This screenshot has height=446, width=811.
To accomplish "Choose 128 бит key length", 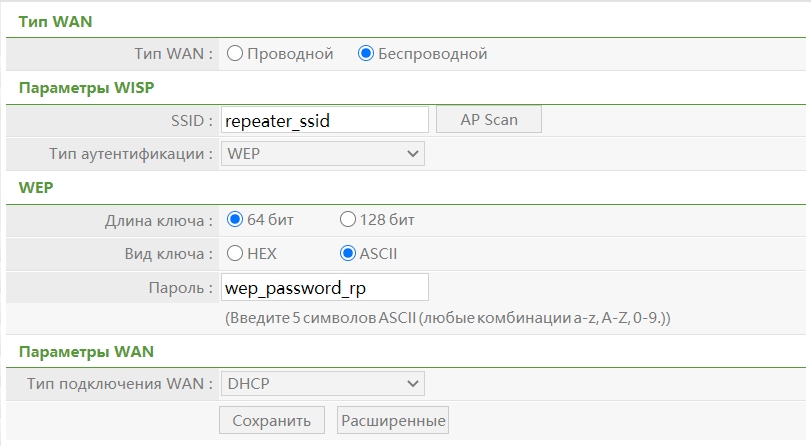I will [x=348, y=220].
